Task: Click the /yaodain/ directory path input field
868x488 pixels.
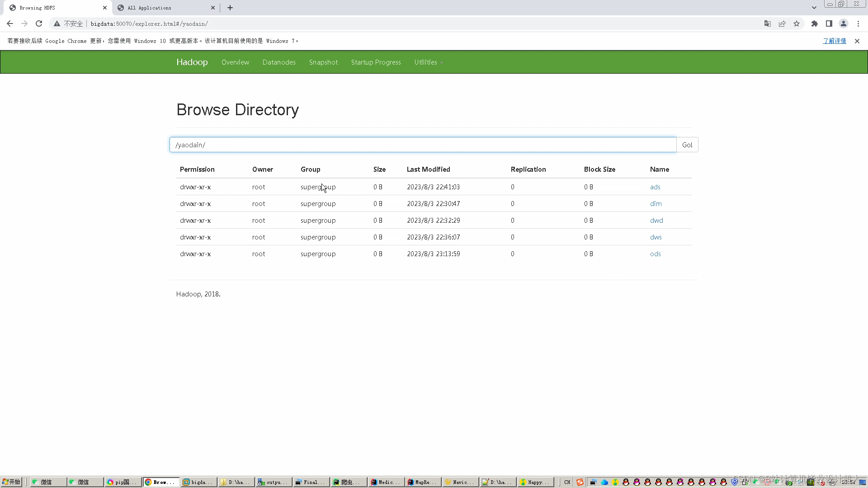Action: 423,145
